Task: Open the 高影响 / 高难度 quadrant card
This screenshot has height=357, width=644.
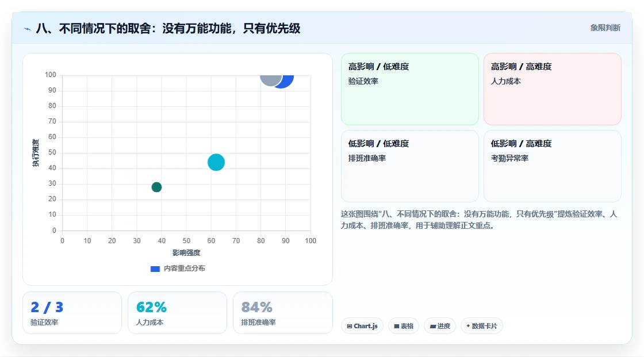Action: pyautogui.click(x=553, y=89)
